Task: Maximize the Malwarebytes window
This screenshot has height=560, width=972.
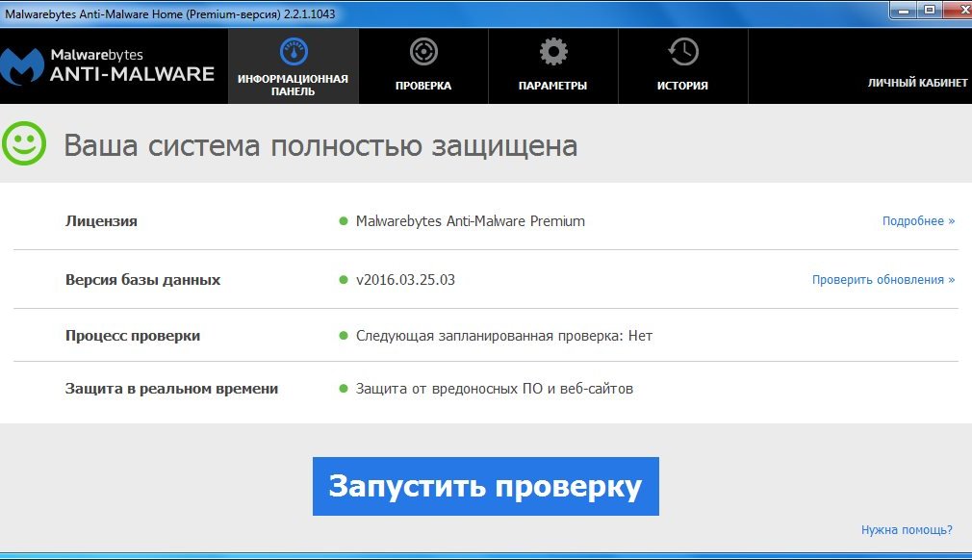Action: 930,11
